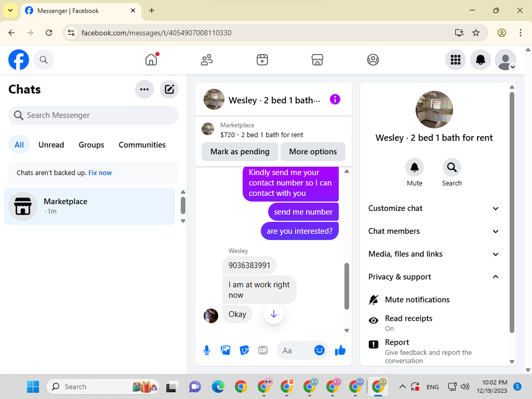Switch to the Communities tab

point(142,145)
